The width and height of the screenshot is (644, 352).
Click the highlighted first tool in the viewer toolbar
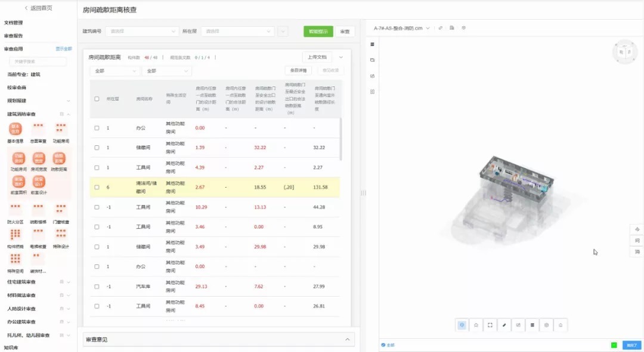point(462,325)
